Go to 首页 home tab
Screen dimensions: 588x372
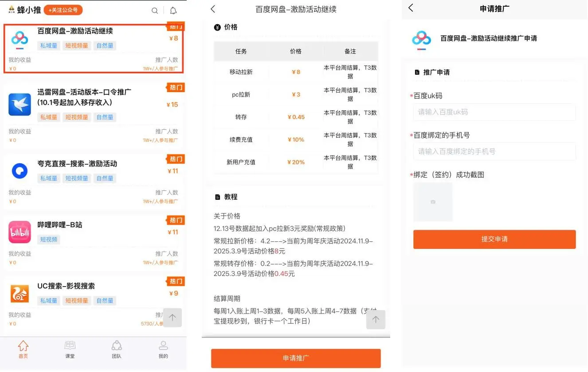(23, 349)
